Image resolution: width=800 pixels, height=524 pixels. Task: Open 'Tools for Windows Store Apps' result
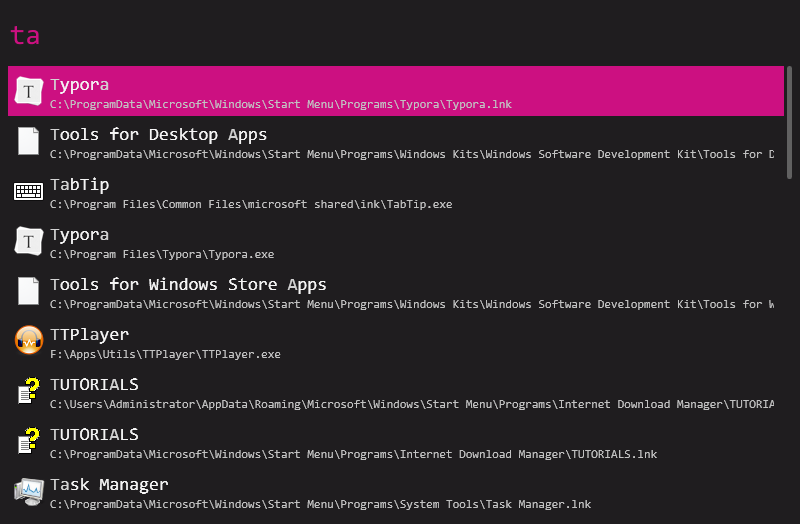[396, 291]
